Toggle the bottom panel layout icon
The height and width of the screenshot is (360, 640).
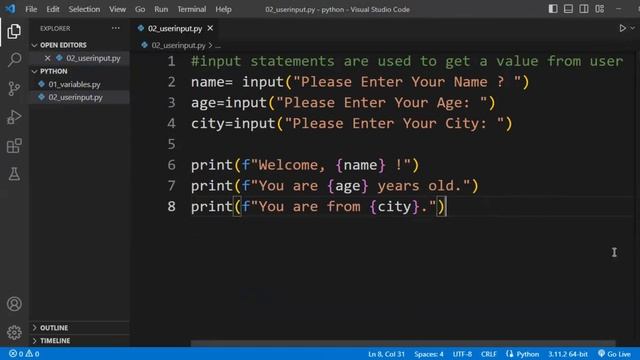[568, 9]
